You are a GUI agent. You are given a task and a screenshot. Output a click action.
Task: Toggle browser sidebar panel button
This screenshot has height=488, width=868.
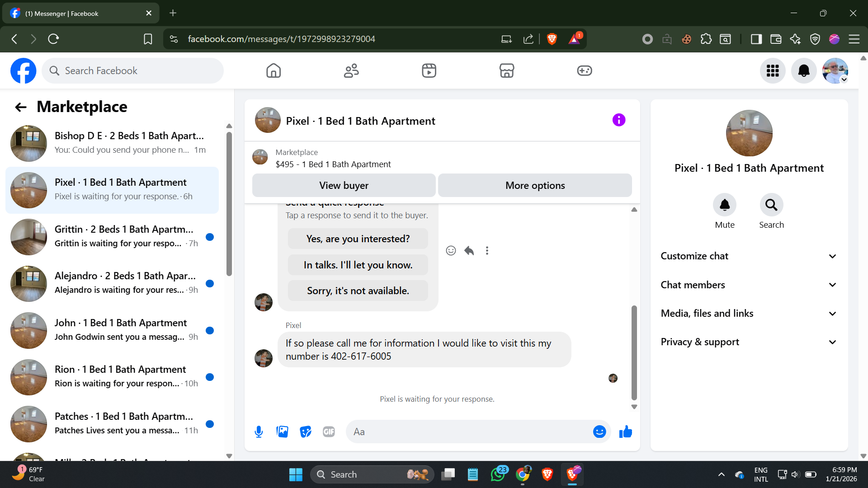(x=756, y=39)
